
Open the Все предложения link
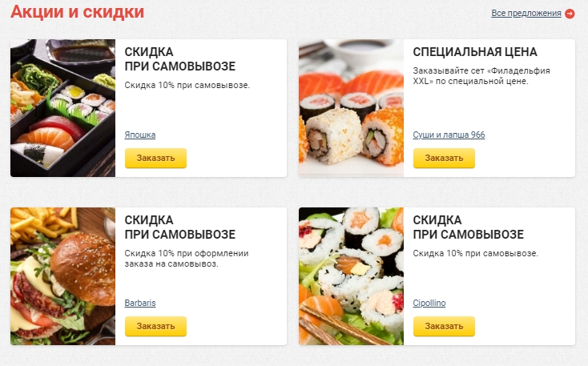[526, 13]
